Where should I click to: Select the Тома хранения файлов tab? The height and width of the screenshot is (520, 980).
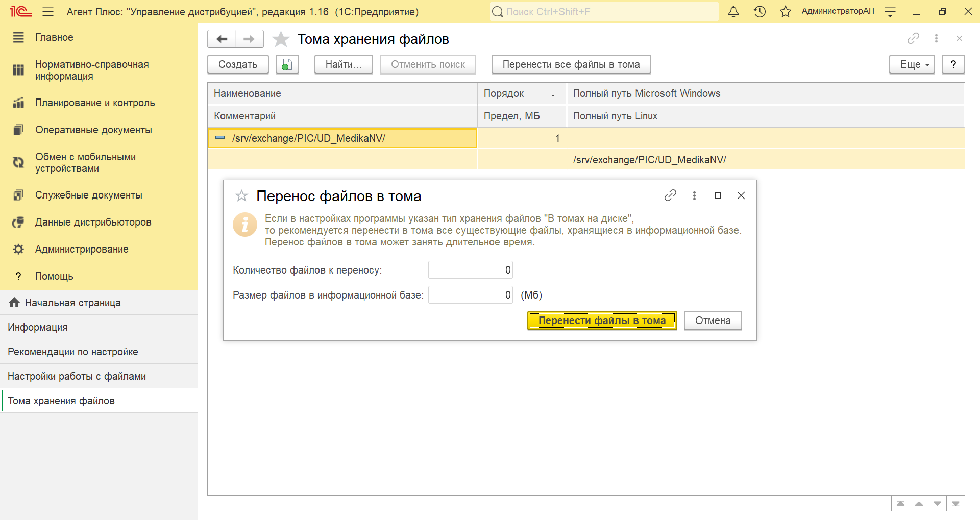tap(99, 401)
